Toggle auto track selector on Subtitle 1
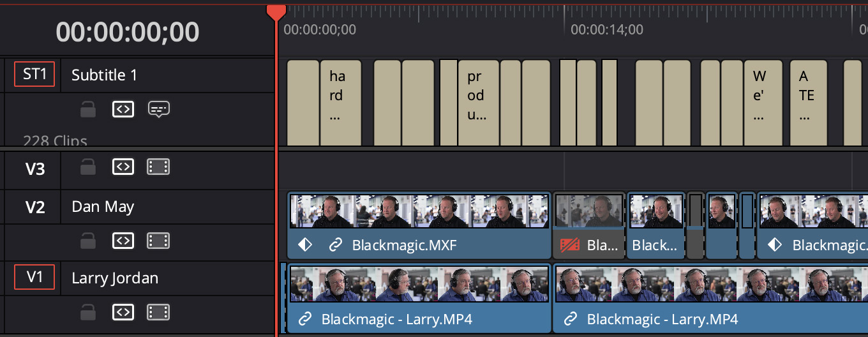 click(123, 110)
